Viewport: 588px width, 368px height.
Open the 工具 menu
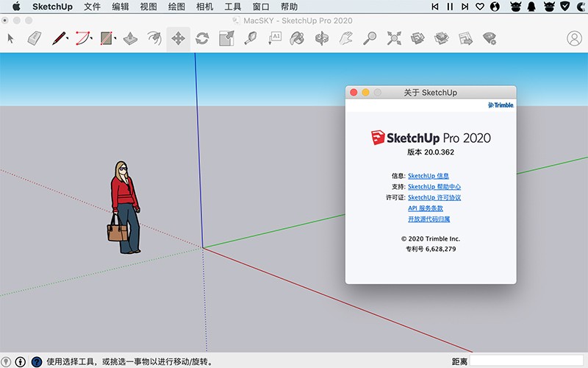[233, 7]
